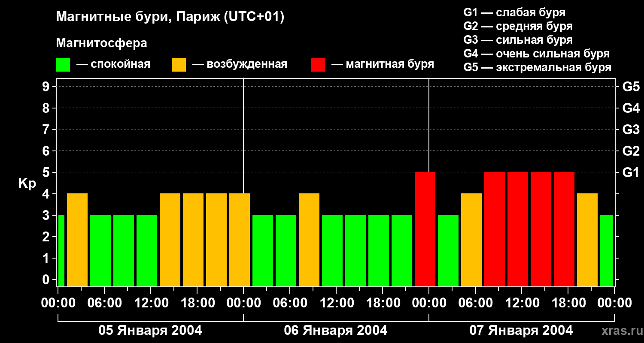This screenshot has height=343, width=644.
Task: Click the '0' value on the Kp axis
Action: tap(46, 280)
